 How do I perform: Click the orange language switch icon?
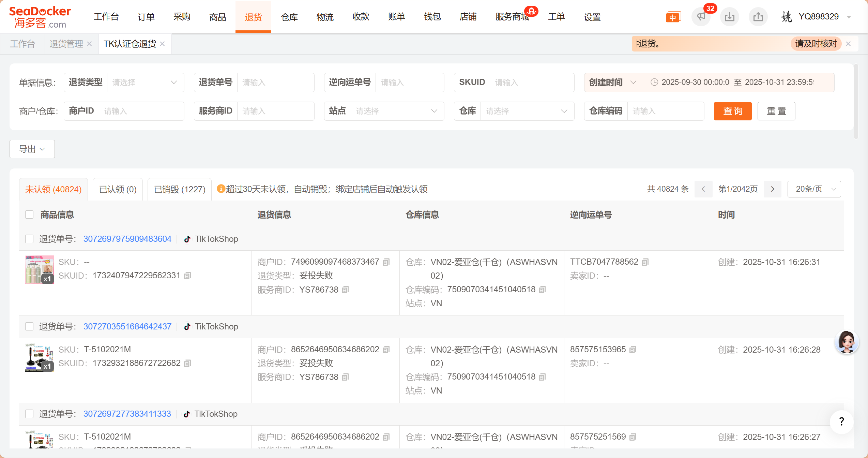pyautogui.click(x=673, y=17)
